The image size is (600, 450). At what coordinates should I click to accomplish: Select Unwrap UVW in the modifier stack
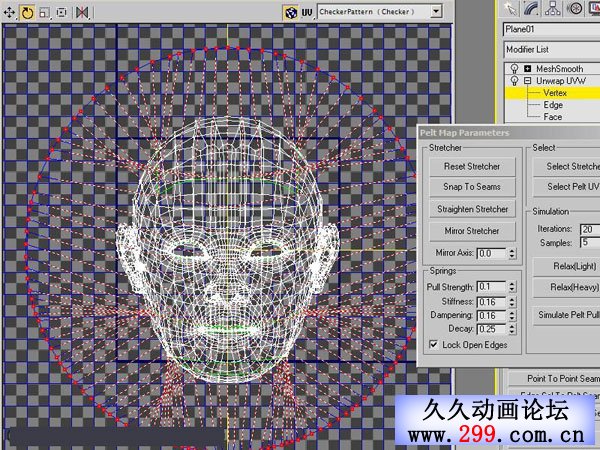point(561,81)
